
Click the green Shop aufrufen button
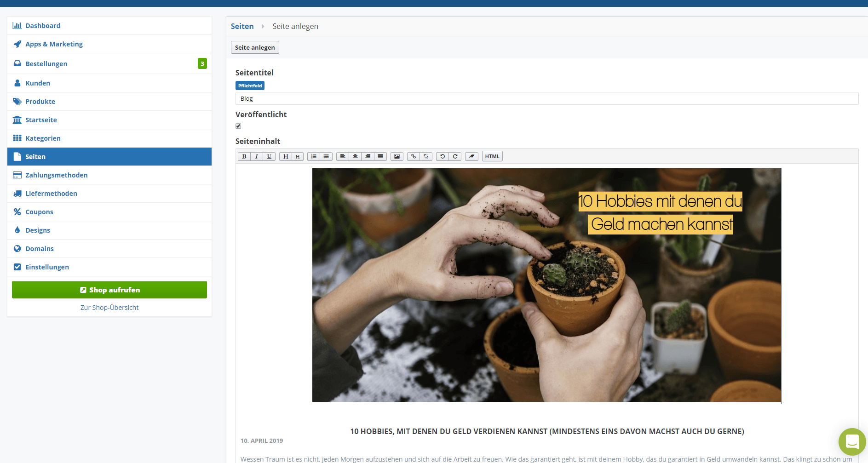point(109,290)
